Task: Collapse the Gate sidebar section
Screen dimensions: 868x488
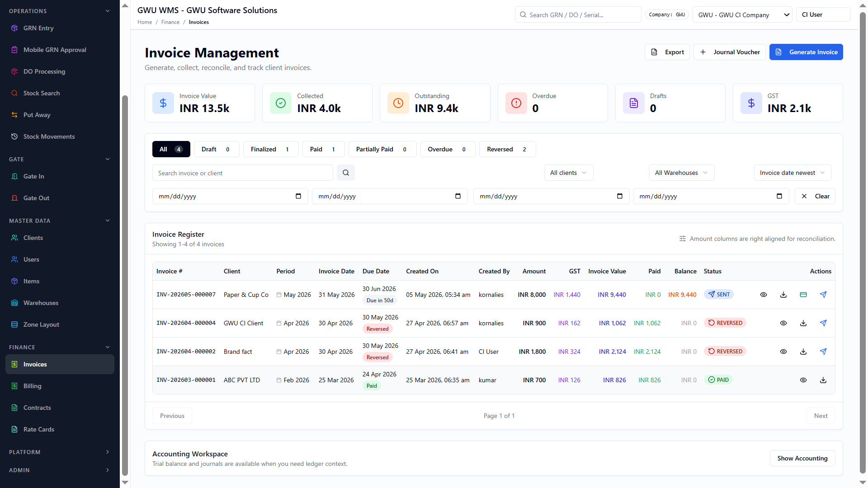Action: coord(60,159)
